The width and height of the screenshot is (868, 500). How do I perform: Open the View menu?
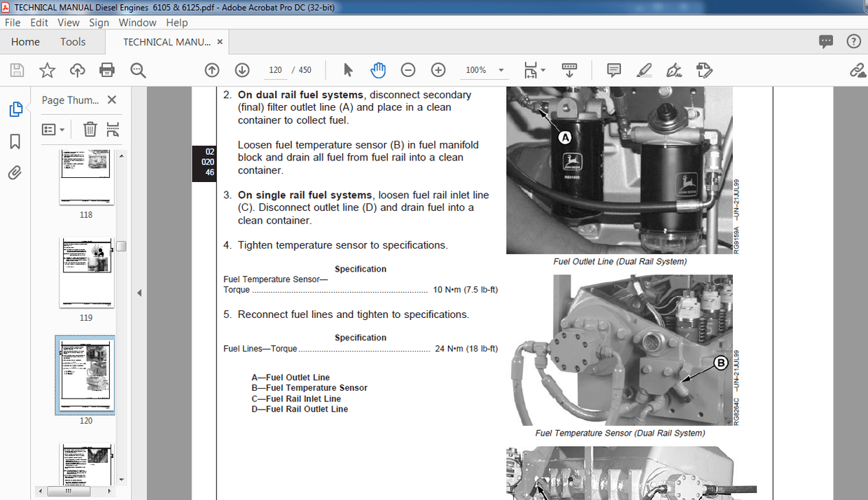click(69, 22)
